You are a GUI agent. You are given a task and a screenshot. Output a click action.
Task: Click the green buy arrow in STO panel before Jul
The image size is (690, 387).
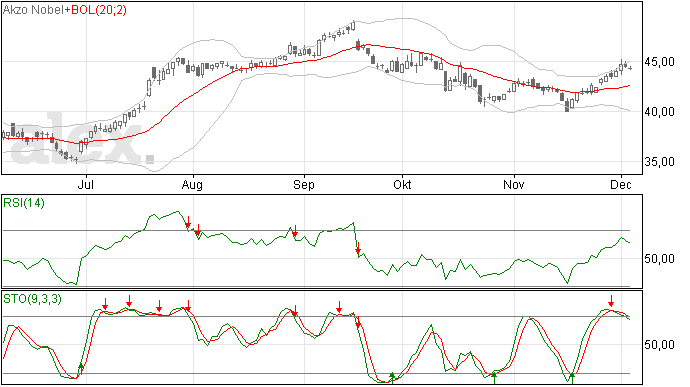tap(81, 369)
